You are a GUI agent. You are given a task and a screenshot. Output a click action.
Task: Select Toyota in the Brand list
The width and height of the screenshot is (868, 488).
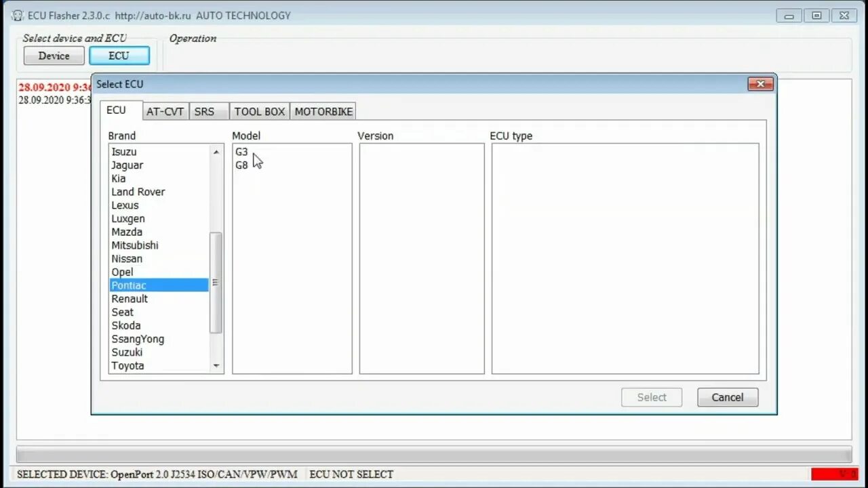(x=127, y=365)
